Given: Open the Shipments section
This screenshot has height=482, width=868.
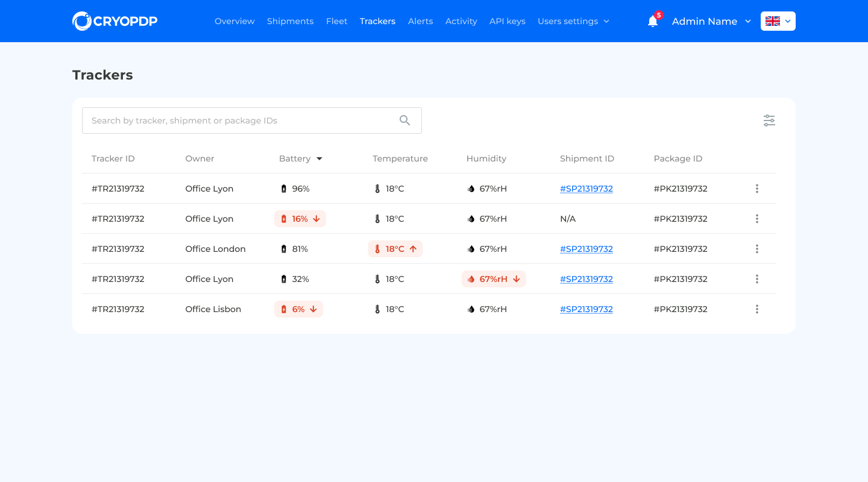Looking at the screenshot, I should tap(291, 21).
